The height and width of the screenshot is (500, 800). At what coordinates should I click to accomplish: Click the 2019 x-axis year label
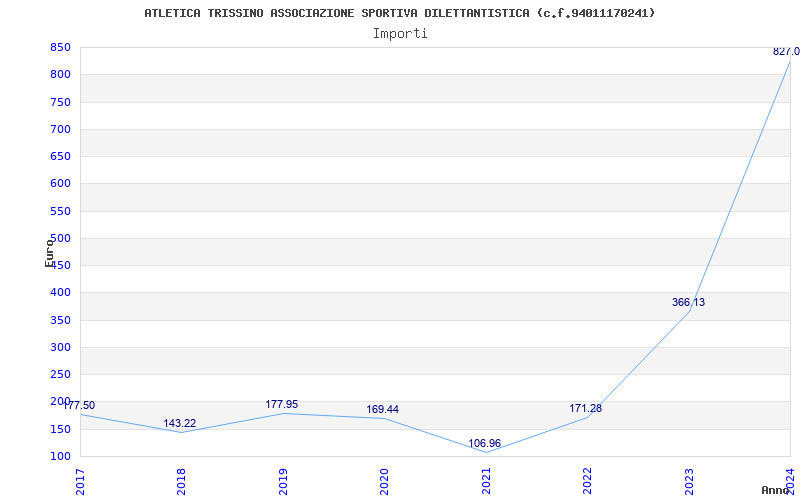(283, 482)
